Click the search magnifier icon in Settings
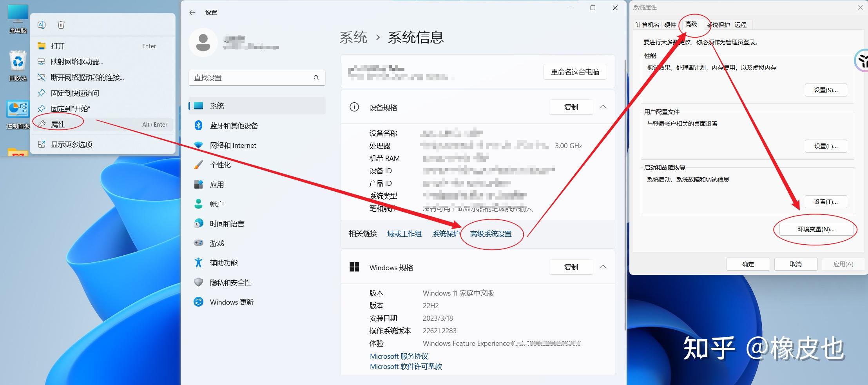 coord(316,78)
